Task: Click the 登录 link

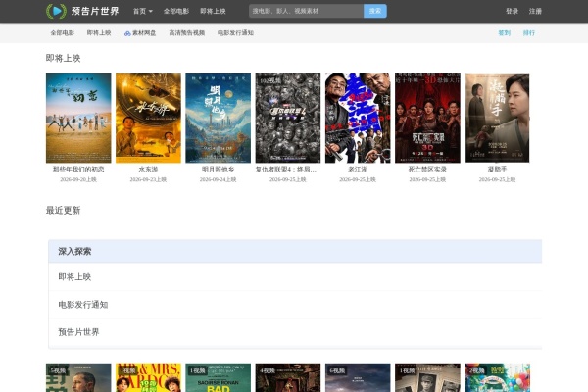Action: coord(512,11)
